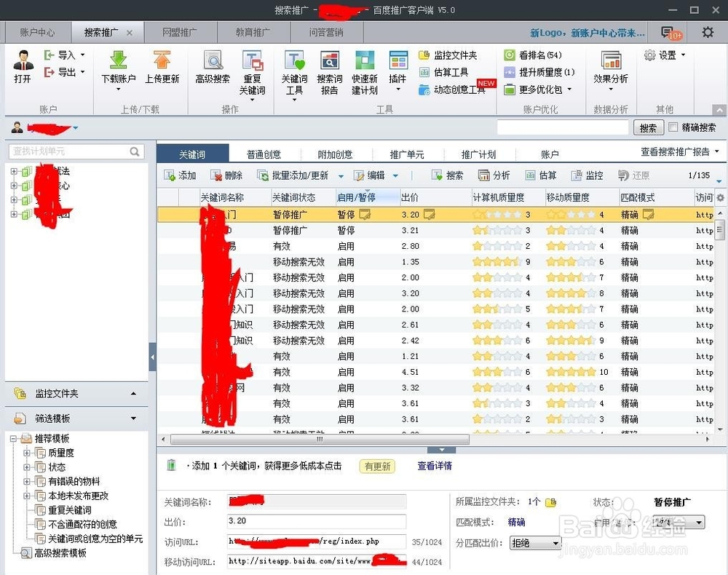Click 估算 estimate in keyword toolbar
This screenshot has width=728, height=575.
click(541, 175)
